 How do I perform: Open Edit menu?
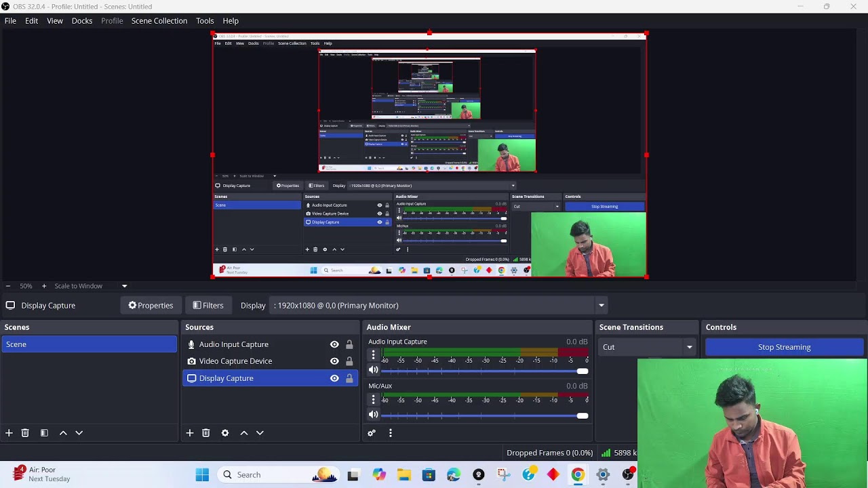click(31, 20)
